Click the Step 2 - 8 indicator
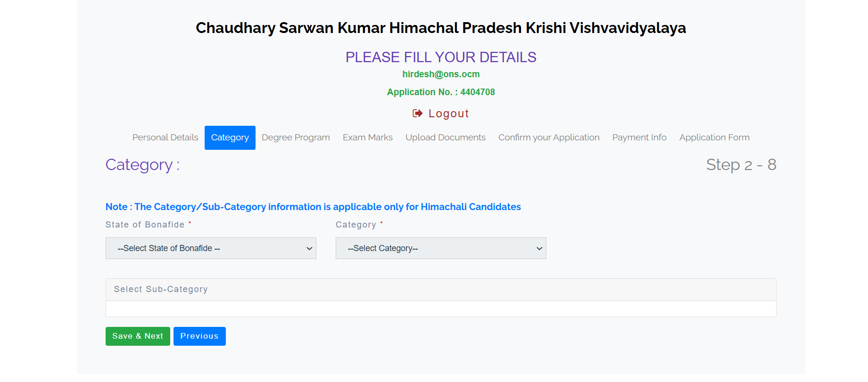 741,165
